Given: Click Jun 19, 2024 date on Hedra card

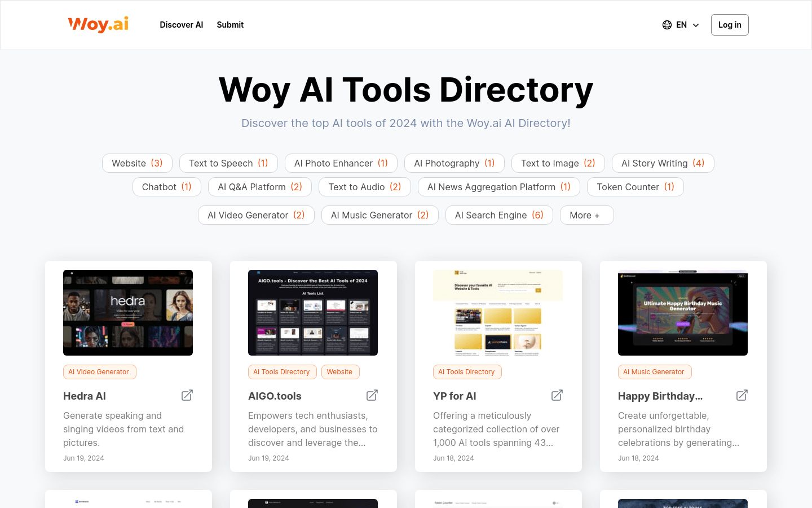Looking at the screenshot, I should [83, 458].
